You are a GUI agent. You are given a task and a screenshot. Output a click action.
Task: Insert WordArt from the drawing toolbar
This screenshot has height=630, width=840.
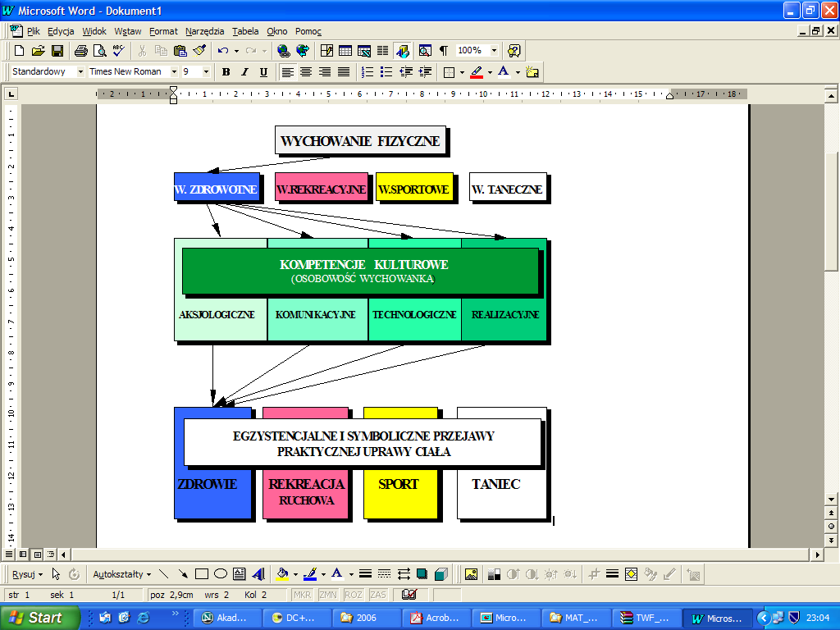tap(258, 574)
